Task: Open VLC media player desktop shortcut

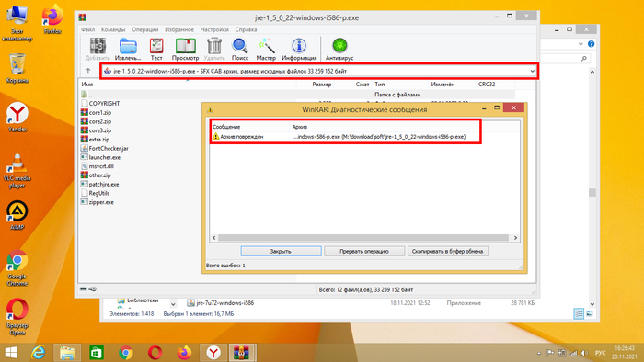Action: pyautogui.click(x=17, y=171)
